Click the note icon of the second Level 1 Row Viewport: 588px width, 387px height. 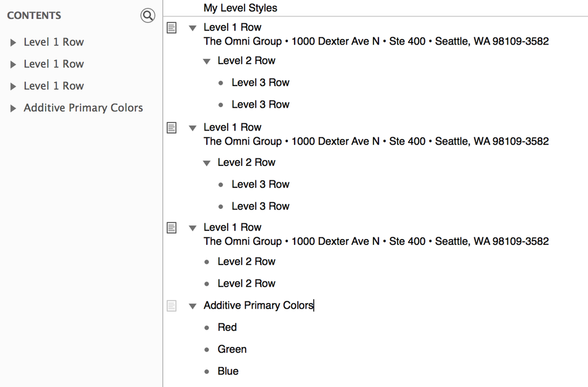click(171, 127)
